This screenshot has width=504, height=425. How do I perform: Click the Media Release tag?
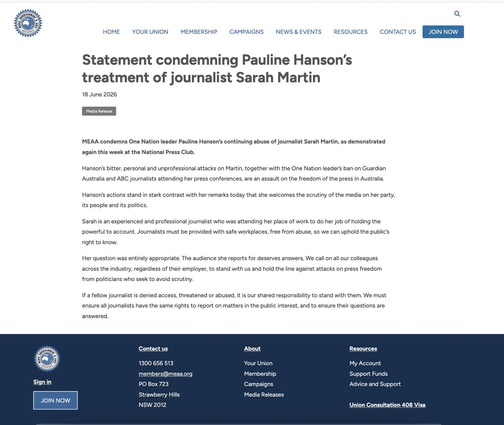point(99,111)
